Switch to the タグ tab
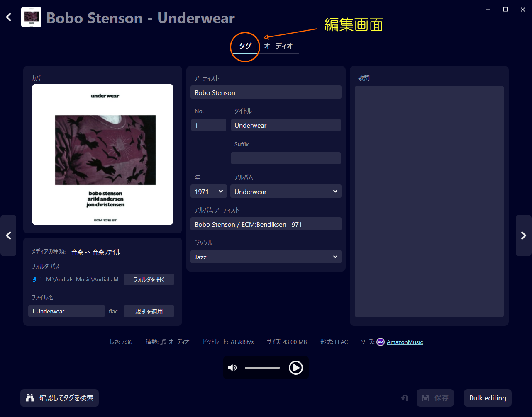The image size is (532, 417). [x=245, y=46]
